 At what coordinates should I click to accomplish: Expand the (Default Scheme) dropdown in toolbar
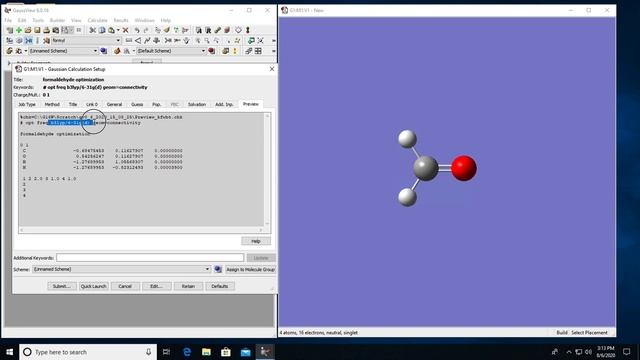tap(203, 51)
